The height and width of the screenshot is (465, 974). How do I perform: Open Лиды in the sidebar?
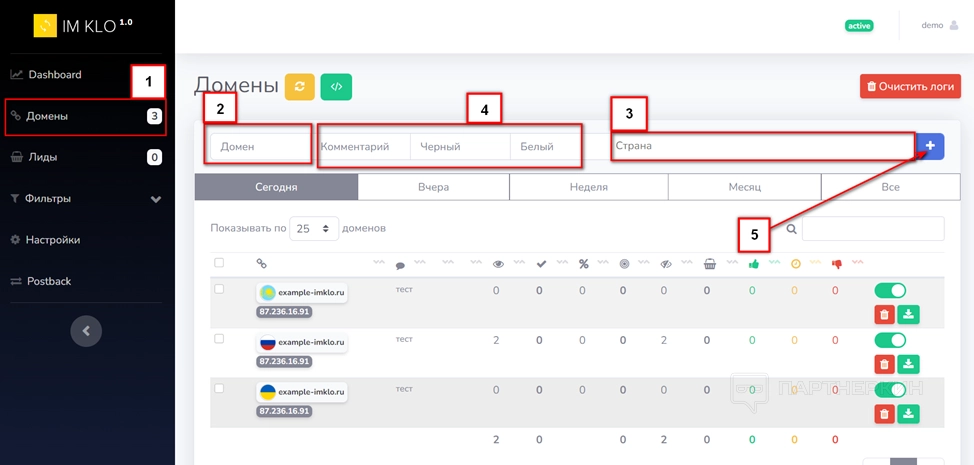click(x=86, y=157)
